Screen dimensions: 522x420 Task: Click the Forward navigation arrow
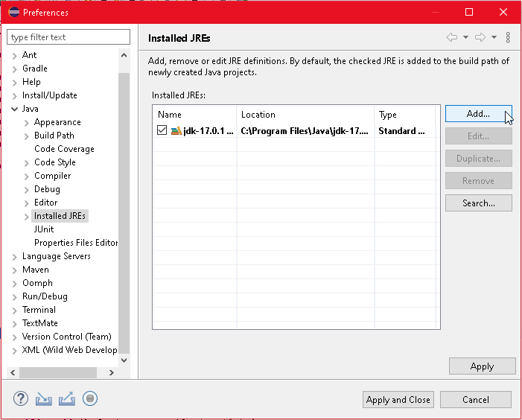[x=480, y=37]
